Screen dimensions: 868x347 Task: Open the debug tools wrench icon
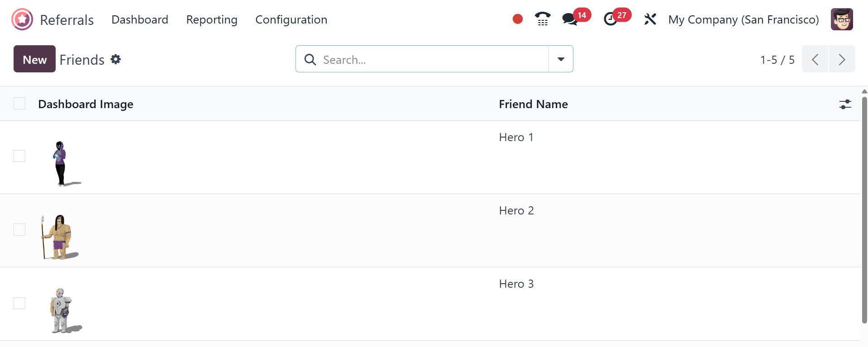click(650, 19)
